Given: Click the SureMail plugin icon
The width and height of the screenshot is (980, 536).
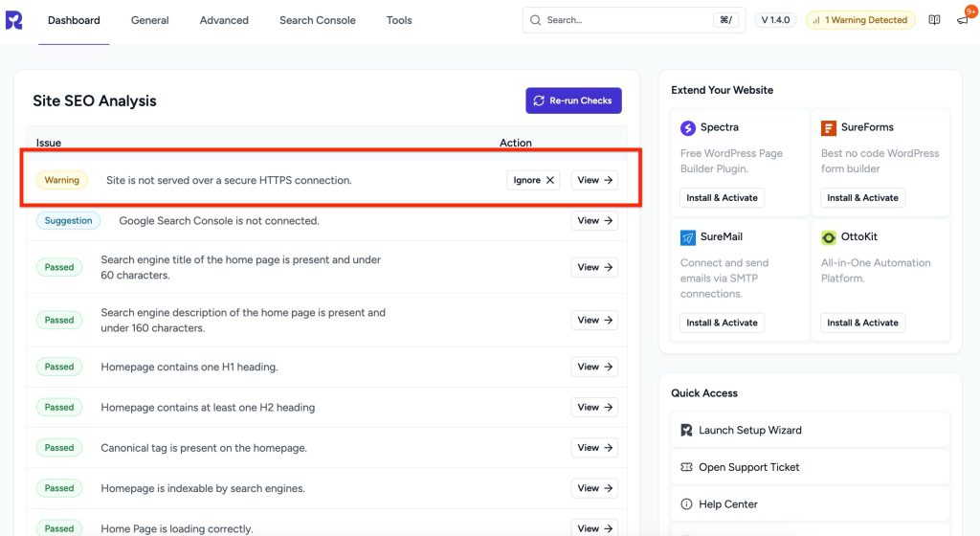Looking at the screenshot, I should [x=688, y=237].
